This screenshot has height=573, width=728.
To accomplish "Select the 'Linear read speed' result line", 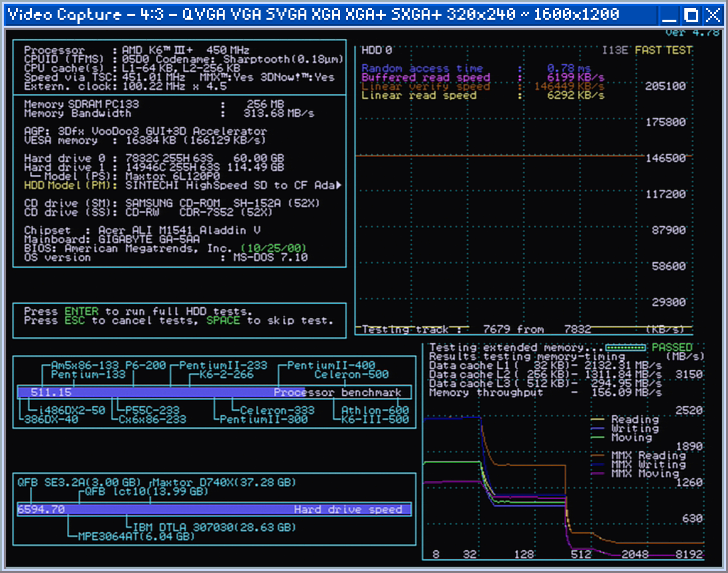I will pos(483,95).
